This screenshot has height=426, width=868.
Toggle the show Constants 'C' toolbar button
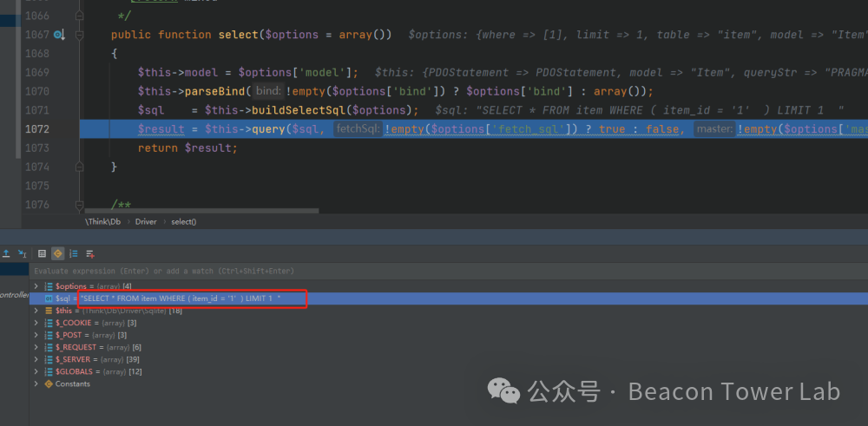[57, 253]
